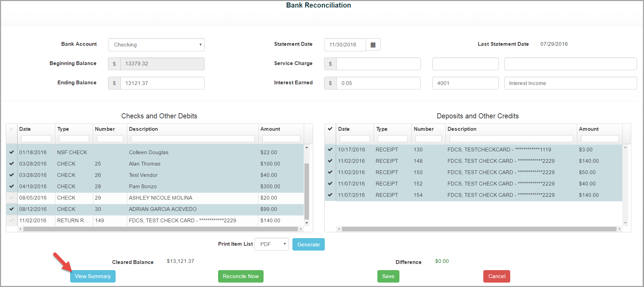Open the Bank Account Checking dropdown
The height and width of the screenshot is (287, 644).
coord(156,45)
